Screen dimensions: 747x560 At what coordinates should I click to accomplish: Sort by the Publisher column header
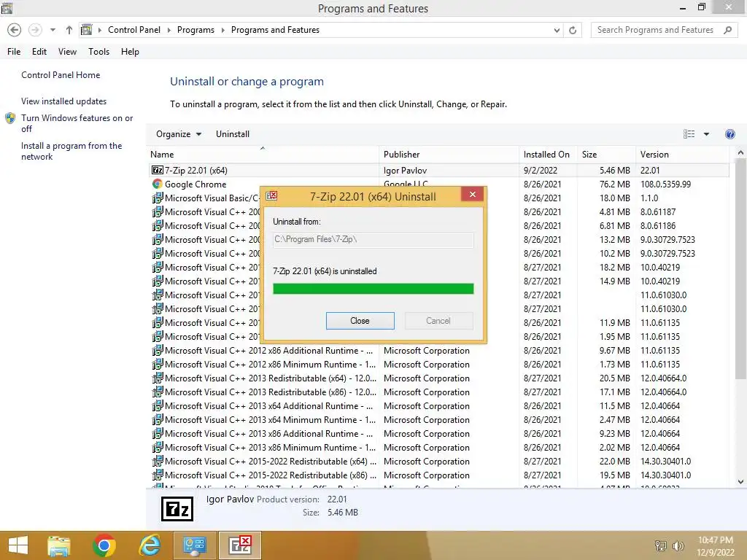click(449, 155)
